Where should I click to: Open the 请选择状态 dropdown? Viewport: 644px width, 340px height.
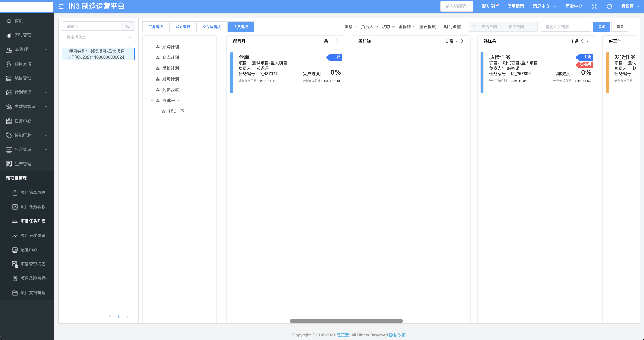[98, 37]
